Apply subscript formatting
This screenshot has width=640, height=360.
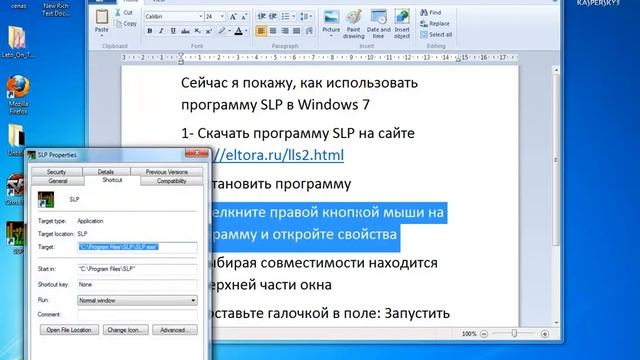[197, 31]
